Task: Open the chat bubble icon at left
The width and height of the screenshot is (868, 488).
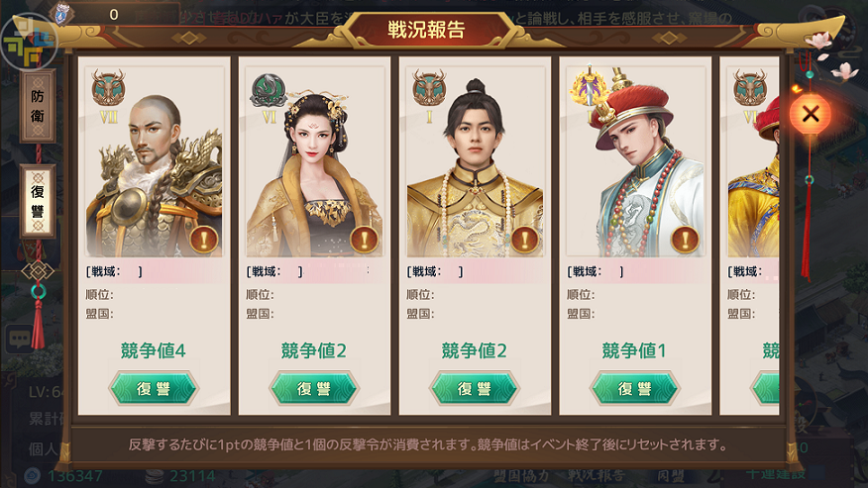Action: [20, 339]
